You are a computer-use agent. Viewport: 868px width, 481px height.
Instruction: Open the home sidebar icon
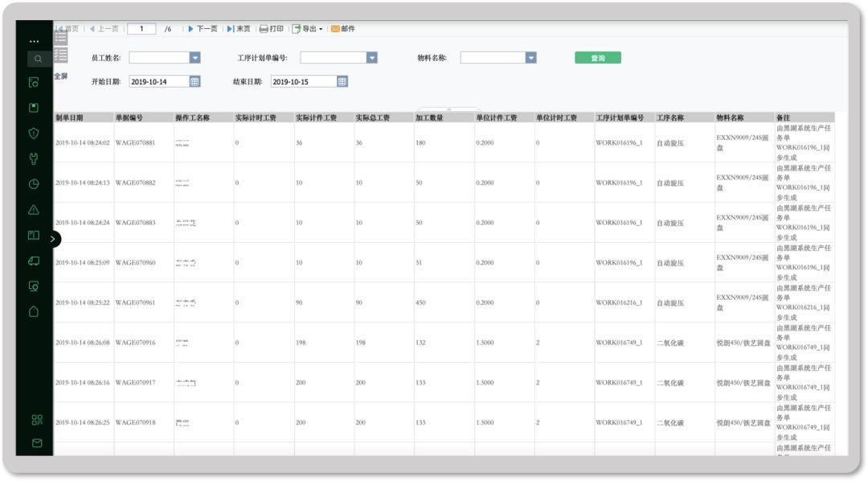pyautogui.click(x=34, y=311)
